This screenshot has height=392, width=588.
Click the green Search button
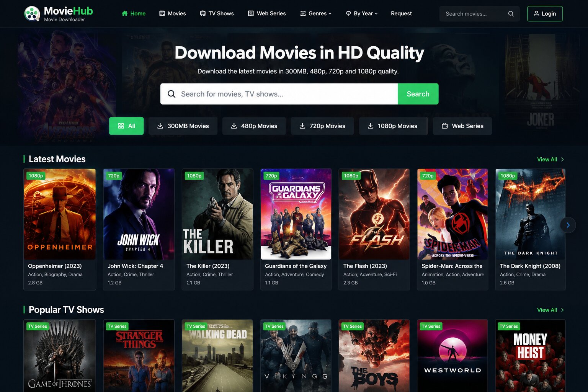(x=418, y=94)
